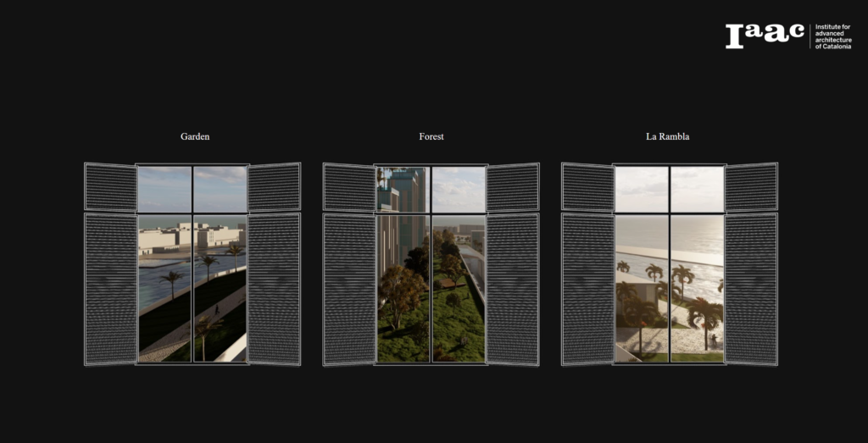
Task: Select the La Rambla label
Action: pyautogui.click(x=668, y=136)
